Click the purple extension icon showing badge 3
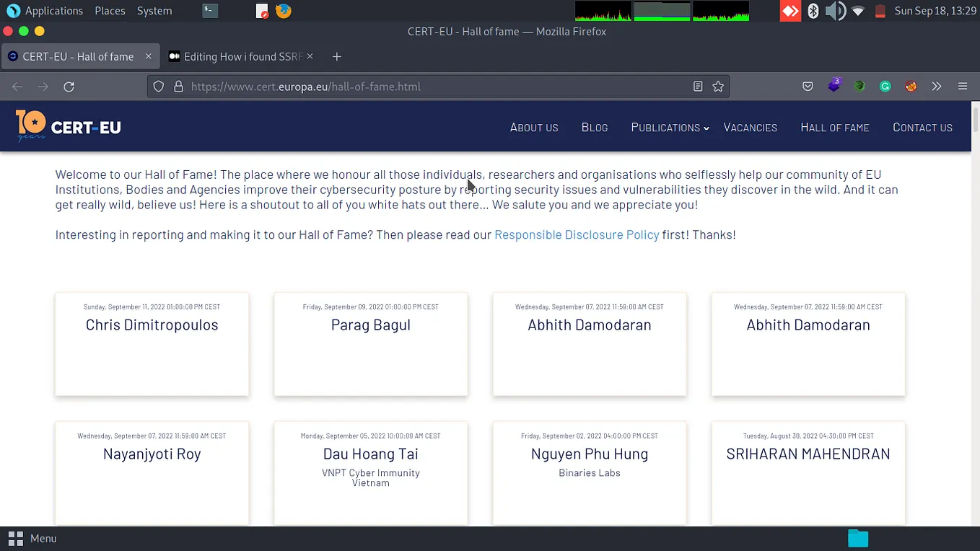This screenshot has width=980, height=551. point(834,86)
